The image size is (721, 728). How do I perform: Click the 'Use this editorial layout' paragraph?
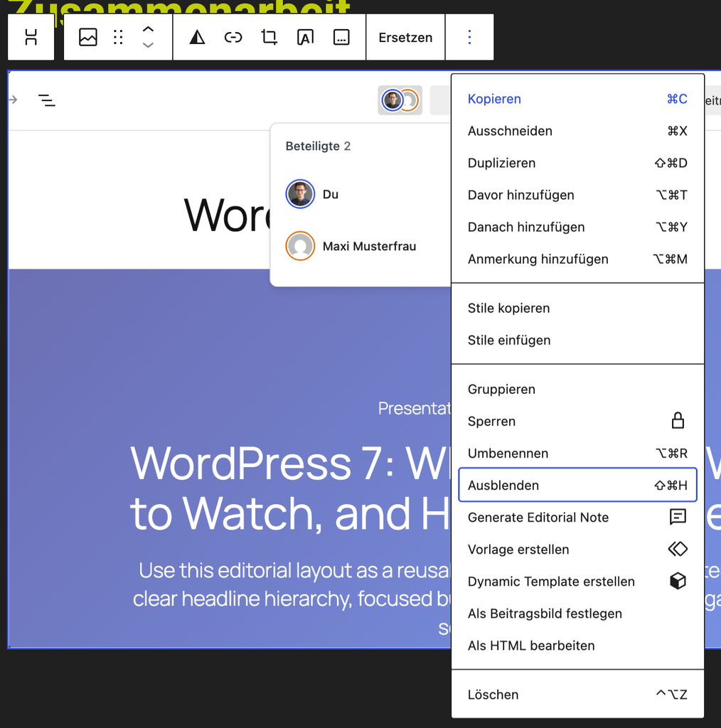pyautogui.click(x=292, y=599)
